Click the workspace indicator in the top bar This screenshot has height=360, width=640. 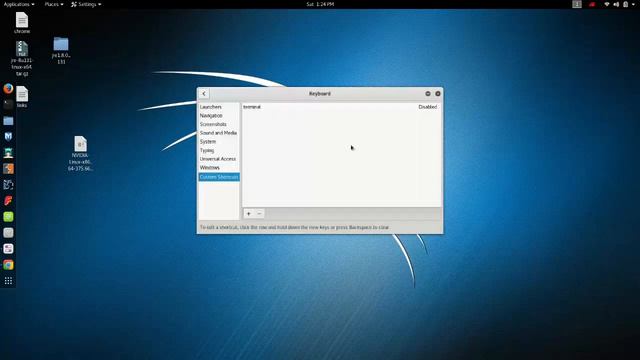[577, 4]
